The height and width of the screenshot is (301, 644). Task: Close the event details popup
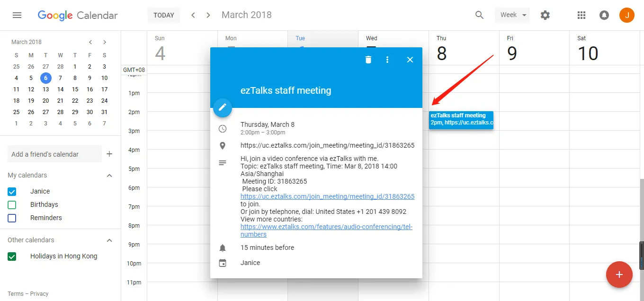pyautogui.click(x=410, y=60)
